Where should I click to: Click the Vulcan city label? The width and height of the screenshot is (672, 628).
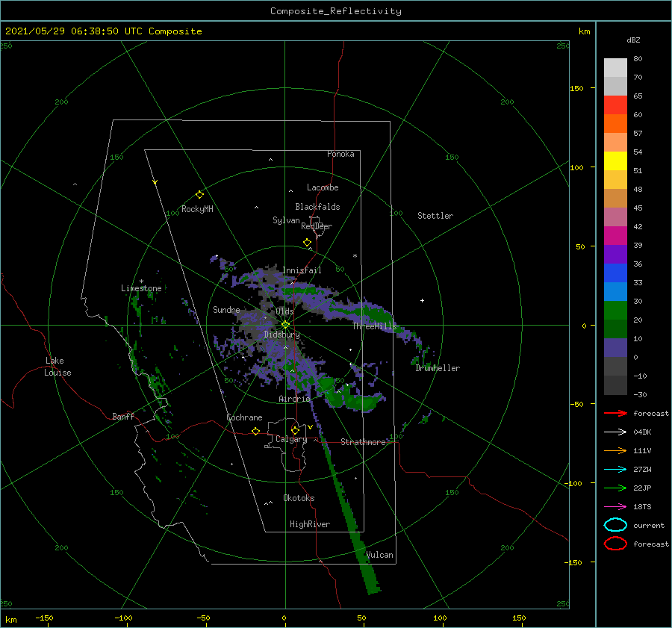coord(380,555)
